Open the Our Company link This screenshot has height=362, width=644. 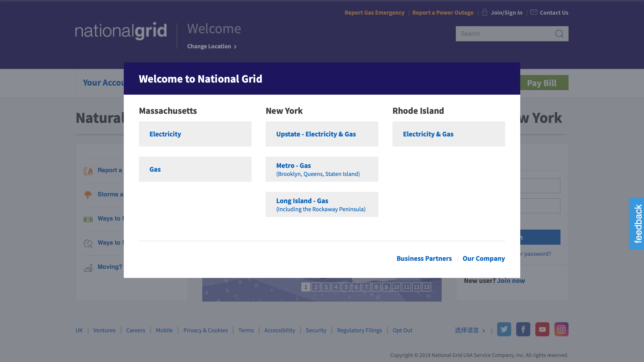point(484,259)
